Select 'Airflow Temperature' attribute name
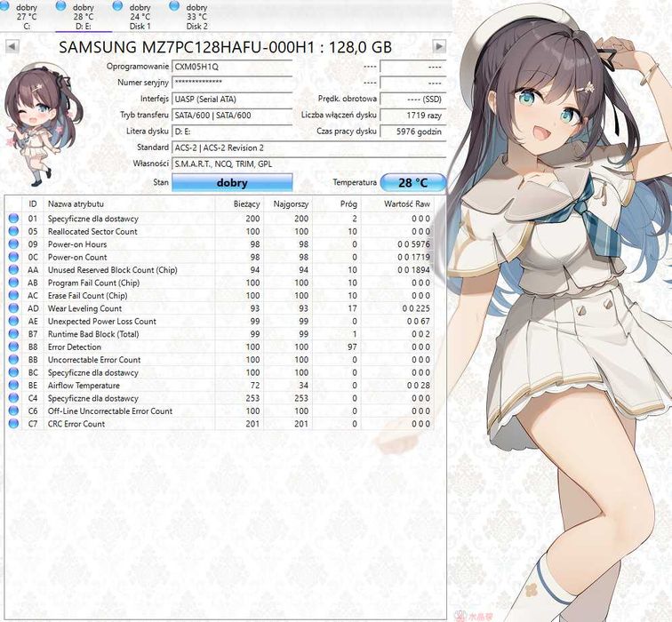Image resolution: width=672 pixels, height=622 pixels. pos(84,386)
